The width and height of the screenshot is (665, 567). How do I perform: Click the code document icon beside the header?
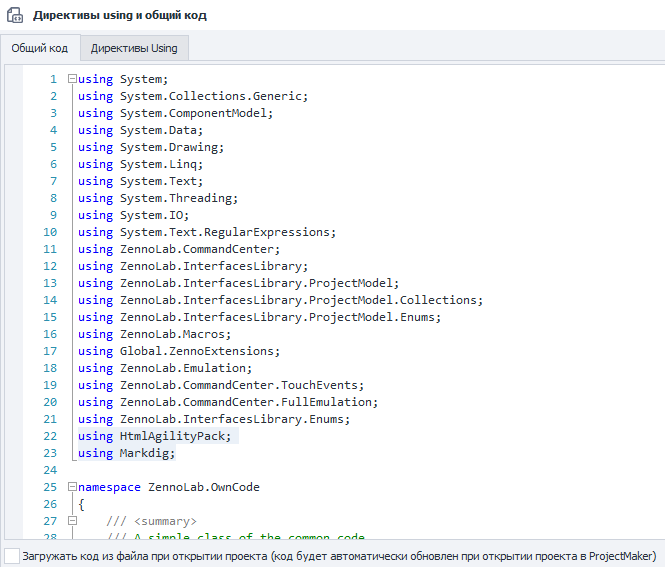tap(15, 15)
